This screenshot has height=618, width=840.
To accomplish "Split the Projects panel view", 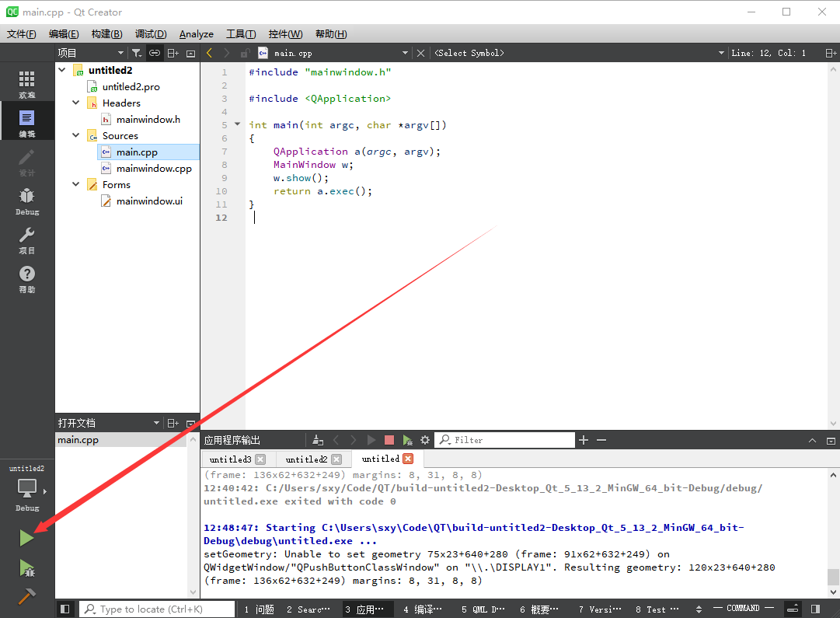I will point(173,53).
